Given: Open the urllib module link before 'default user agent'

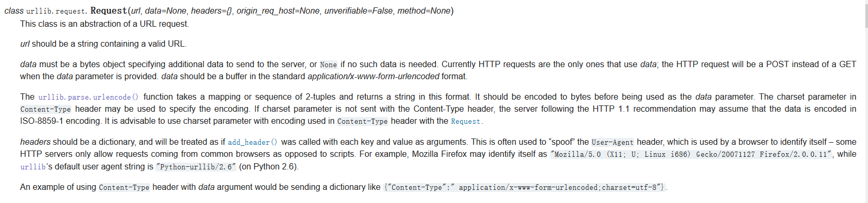Looking at the screenshot, I should 33,167.
